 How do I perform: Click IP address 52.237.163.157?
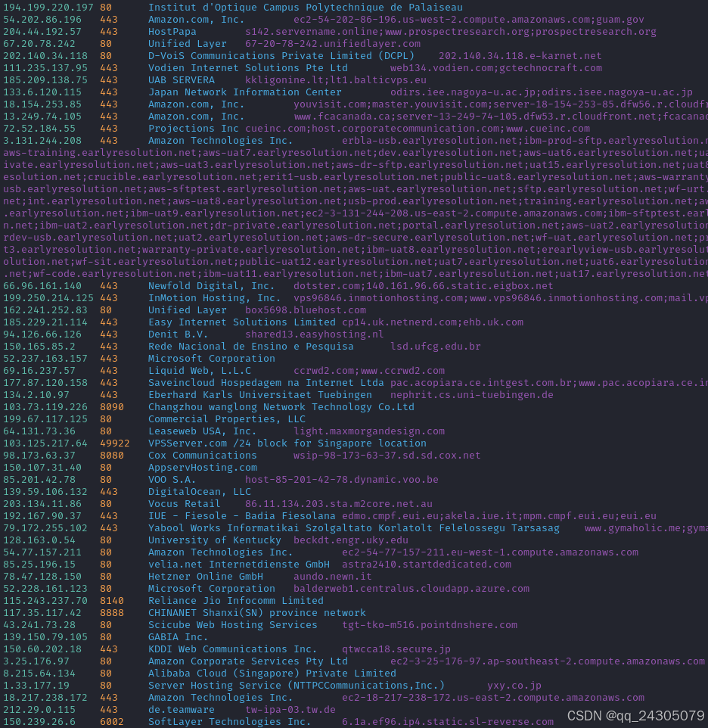click(x=45, y=358)
